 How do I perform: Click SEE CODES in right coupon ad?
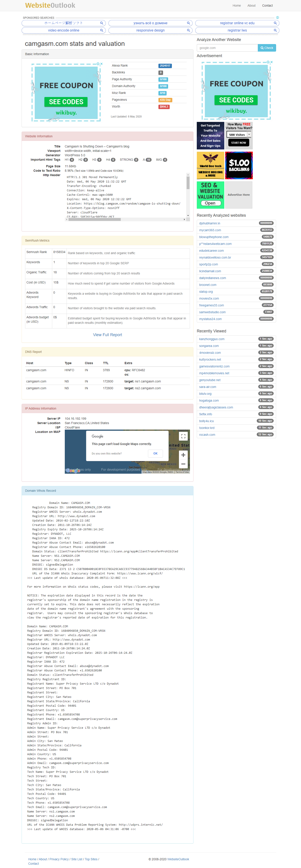[x=236, y=100]
